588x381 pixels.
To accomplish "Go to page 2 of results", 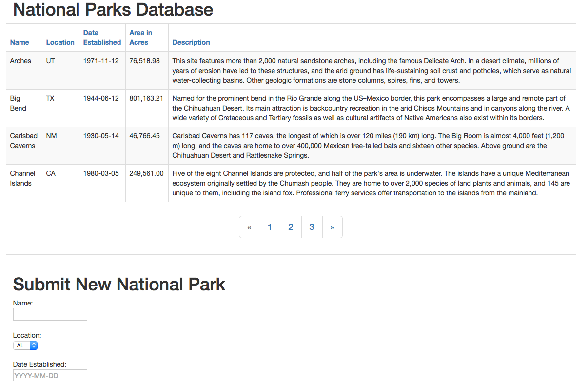I will (291, 227).
